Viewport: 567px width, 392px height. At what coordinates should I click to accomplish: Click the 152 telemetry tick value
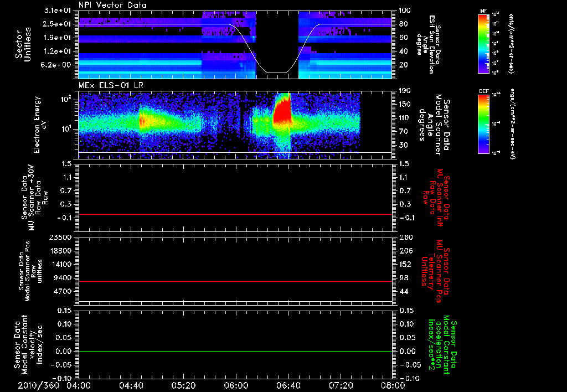coord(405,264)
